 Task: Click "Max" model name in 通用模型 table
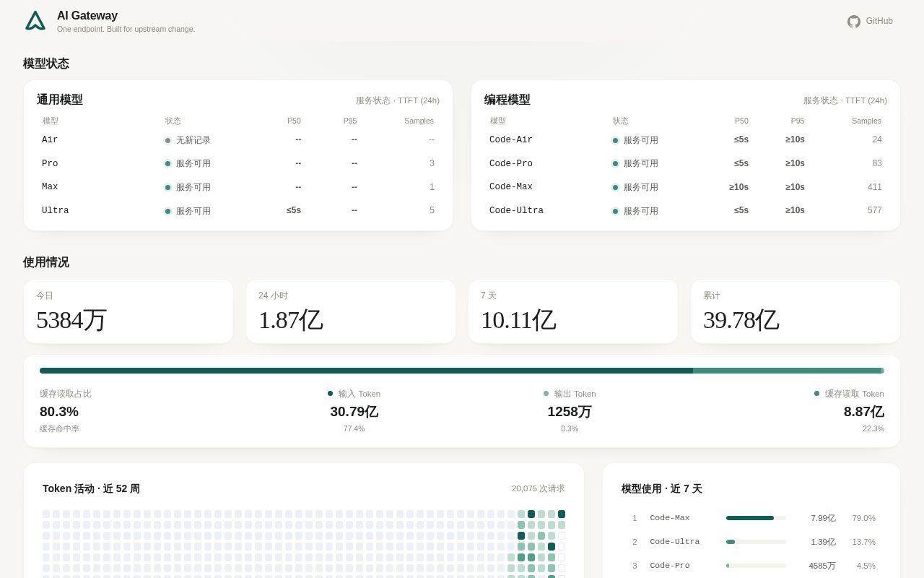pos(50,186)
